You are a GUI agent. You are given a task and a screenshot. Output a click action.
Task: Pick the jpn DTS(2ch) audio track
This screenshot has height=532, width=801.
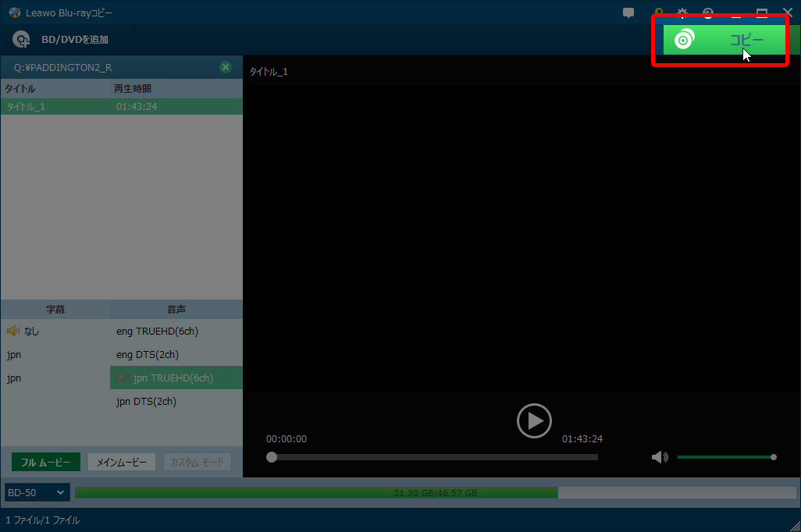[x=146, y=402]
